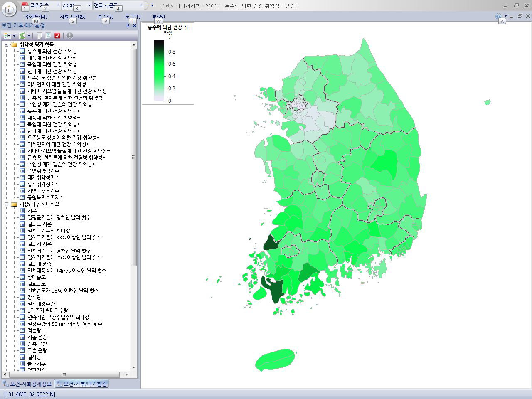This screenshot has width=532, height=399.
Task: Open the 주제도(M) menu
Action: [x=36, y=17]
